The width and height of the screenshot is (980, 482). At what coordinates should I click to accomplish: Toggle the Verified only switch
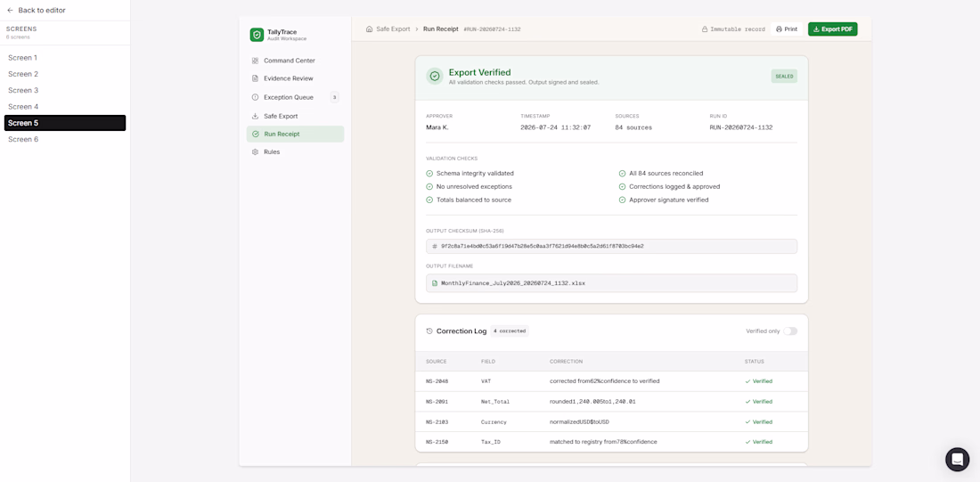tap(790, 331)
